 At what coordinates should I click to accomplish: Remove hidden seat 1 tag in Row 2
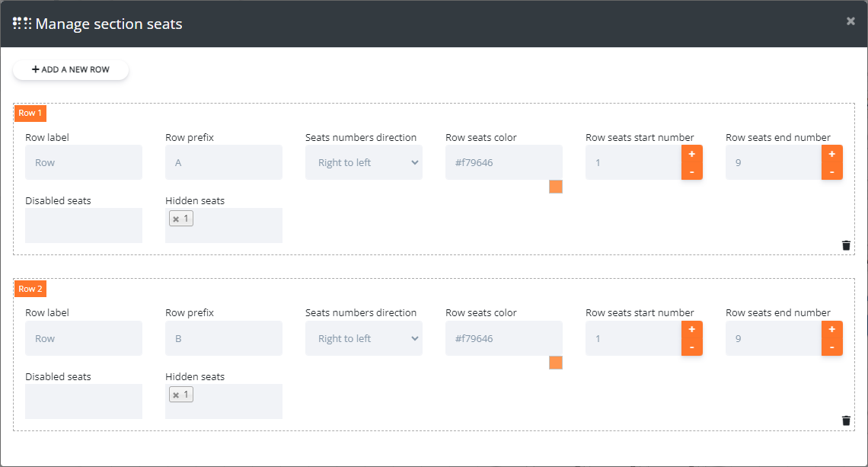pyautogui.click(x=176, y=395)
